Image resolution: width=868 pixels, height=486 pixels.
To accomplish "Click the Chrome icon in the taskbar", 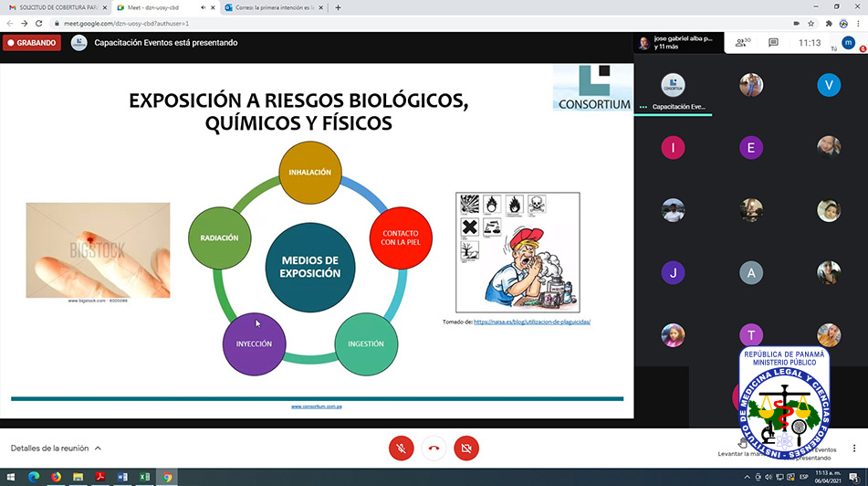I will coord(167,477).
